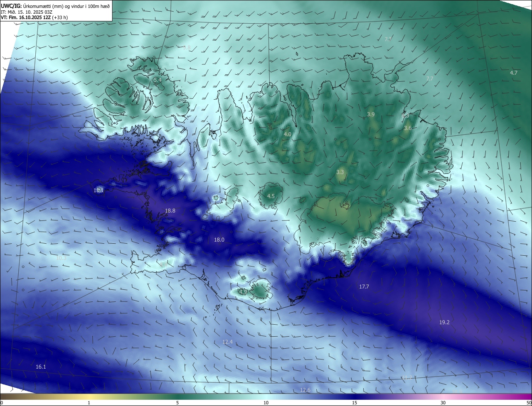Click the color scale tick label 15
The width and height of the screenshot is (532, 406).
pyautogui.click(x=355, y=403)
